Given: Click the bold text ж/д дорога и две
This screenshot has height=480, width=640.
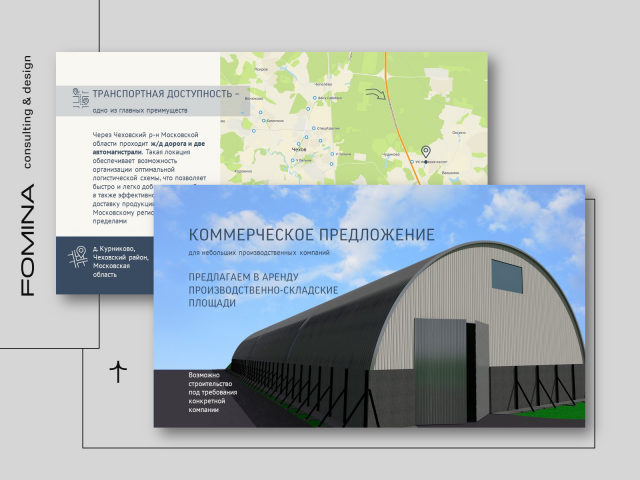Looking at the screenshot, I should tap(178, 144).
